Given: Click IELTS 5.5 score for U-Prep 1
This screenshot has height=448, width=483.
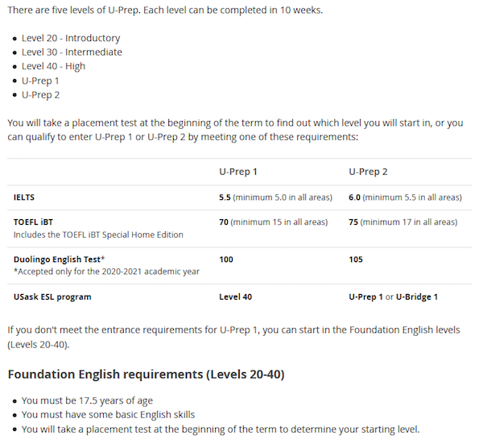Looking at the screenshot, I should coord(225,197).
